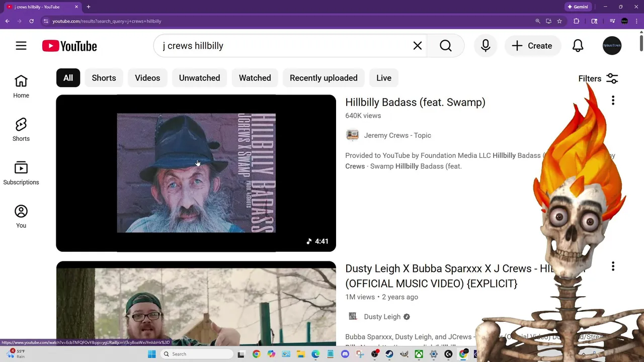644x362 pixels.
Task: Select the Videos filter chip
Action: pos(147,78)
